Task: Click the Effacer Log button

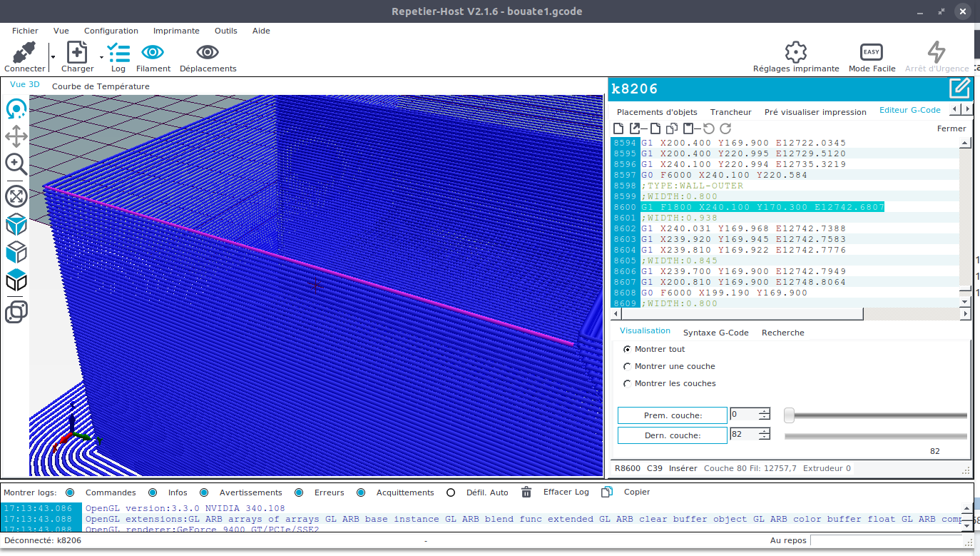Action: click(566, 492)
